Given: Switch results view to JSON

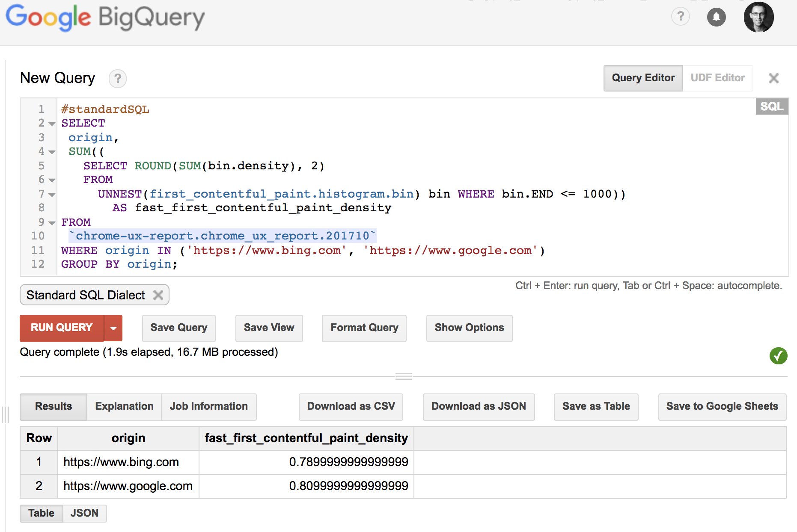Looking at the screenshot, I should pos(84,513).
